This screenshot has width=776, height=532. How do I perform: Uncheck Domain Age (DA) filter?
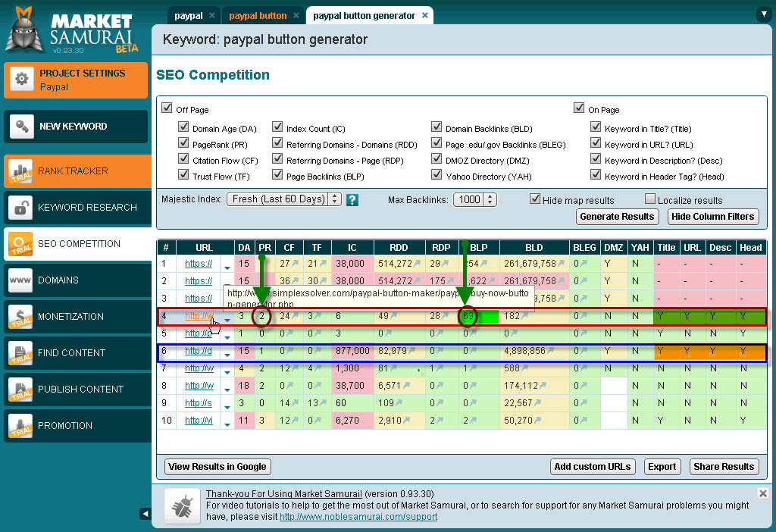[183, 127]
